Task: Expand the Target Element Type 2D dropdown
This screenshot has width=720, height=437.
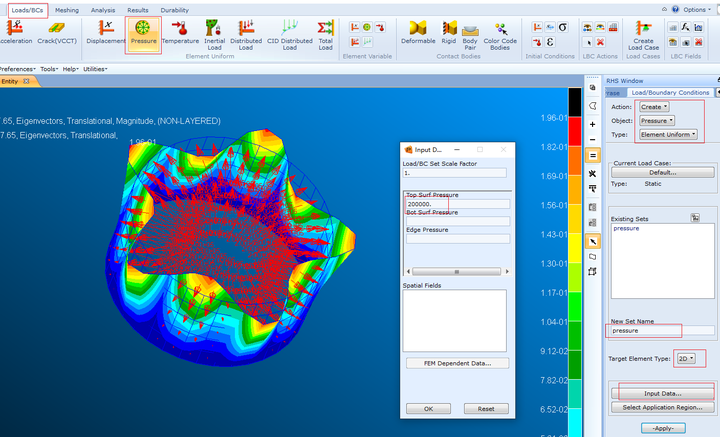Action: click(686, 359)
